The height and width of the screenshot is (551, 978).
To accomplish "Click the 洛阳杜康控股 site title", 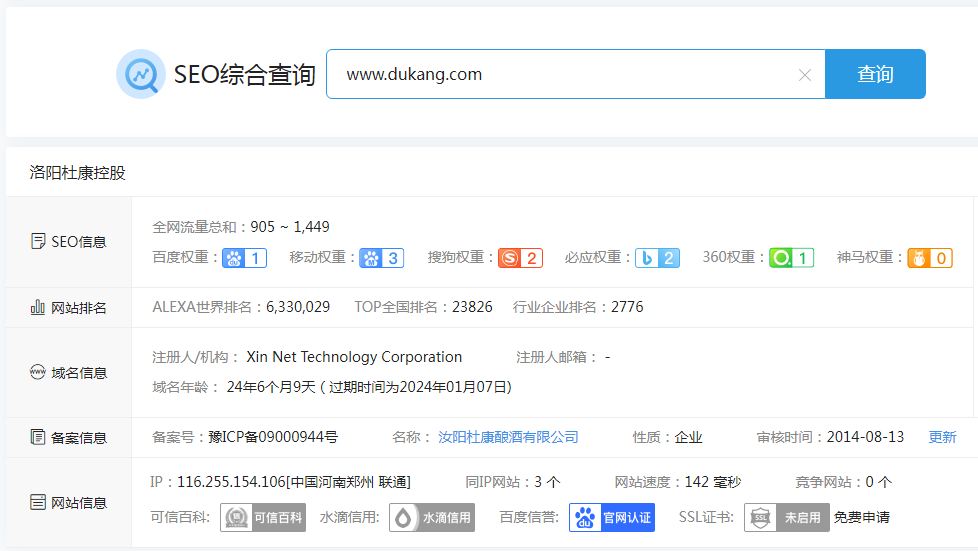I will click(77, 173).
